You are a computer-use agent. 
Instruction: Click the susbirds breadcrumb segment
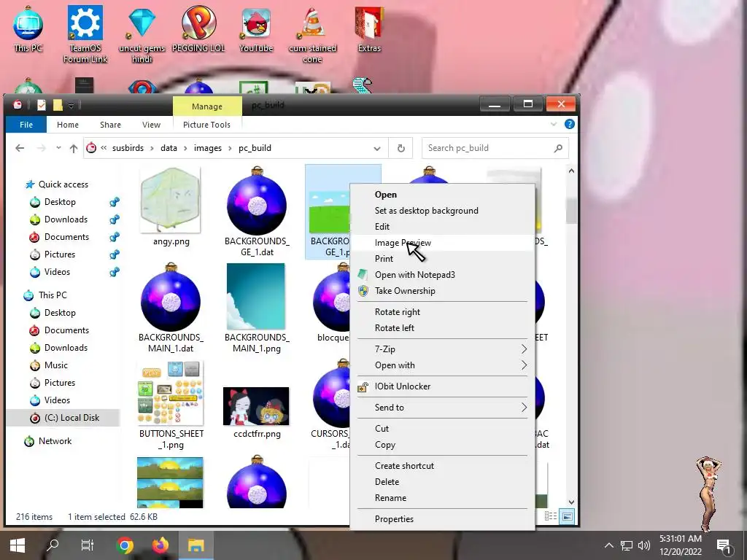pyautogui.click(x=128, y=148)
